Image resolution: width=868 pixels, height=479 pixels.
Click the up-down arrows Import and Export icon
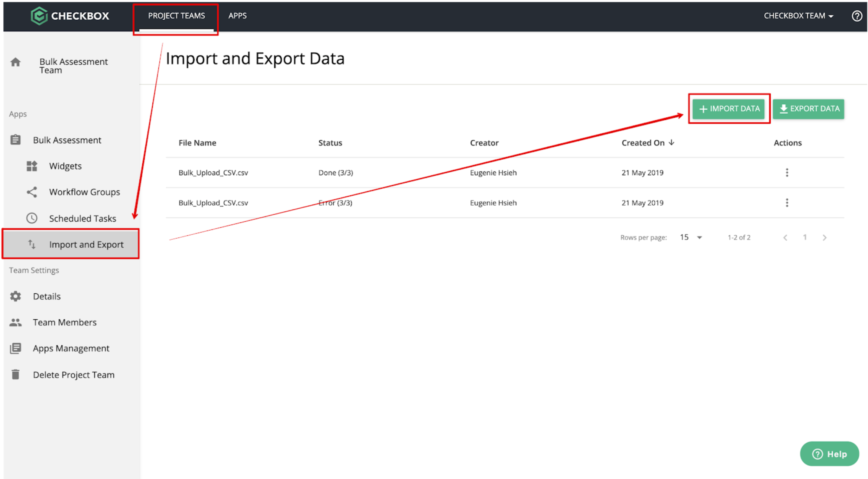(32, 244)
